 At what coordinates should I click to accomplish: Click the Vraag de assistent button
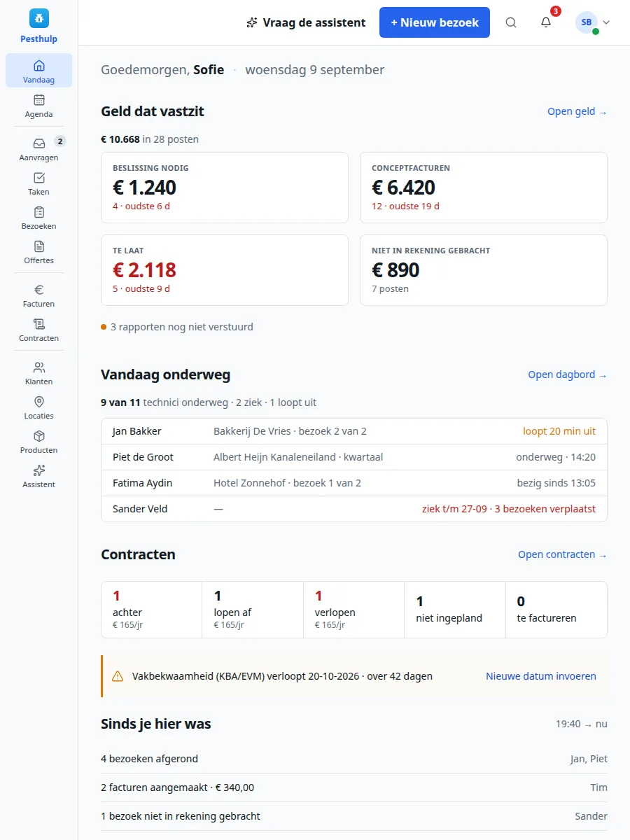pos(306,22)
